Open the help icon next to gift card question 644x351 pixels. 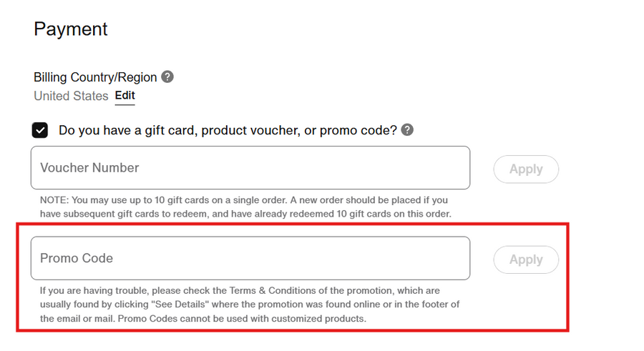pyautogui.click(x=407, y=130)
